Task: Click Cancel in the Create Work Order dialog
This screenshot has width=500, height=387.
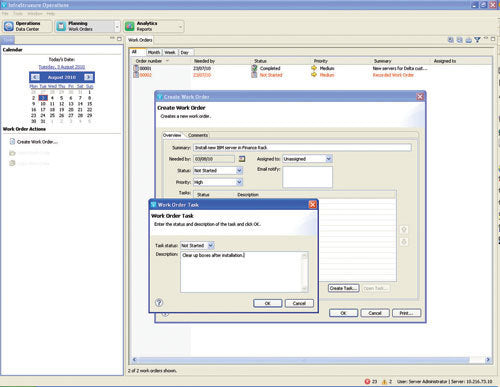Action: pyautogui.click(x=375, y=313)
